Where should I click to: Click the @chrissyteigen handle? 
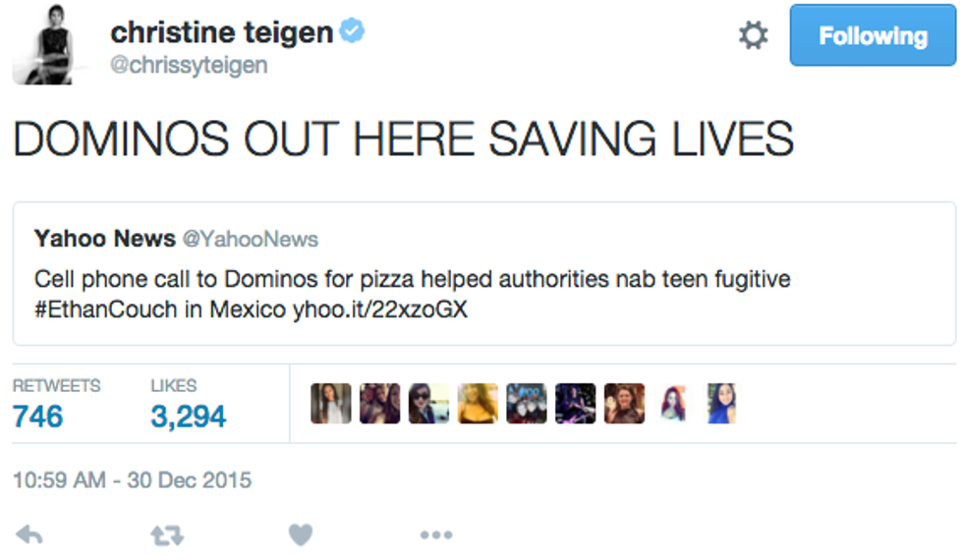pos(188,65)
